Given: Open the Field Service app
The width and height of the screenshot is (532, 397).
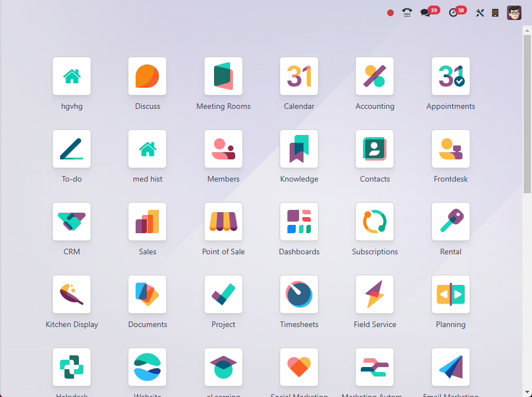Looking at the screenshot, I should (375, 294).
